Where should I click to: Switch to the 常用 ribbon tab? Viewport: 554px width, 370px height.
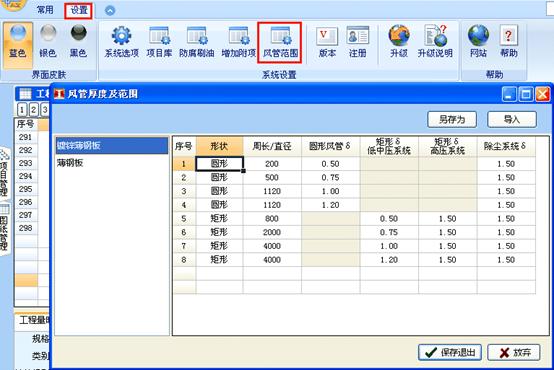(45, 10)
